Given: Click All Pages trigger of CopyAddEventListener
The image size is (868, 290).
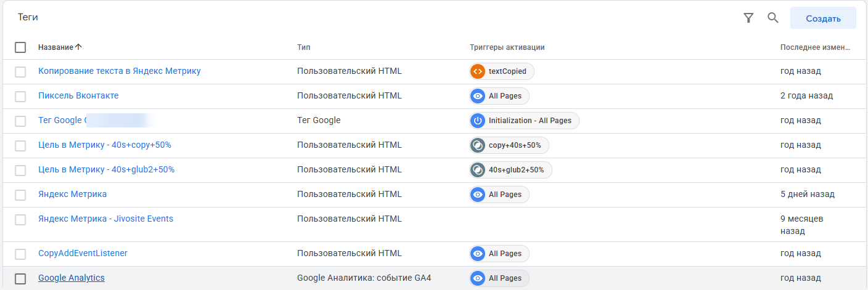Looking at the screenshot, I should click(499, 254).
